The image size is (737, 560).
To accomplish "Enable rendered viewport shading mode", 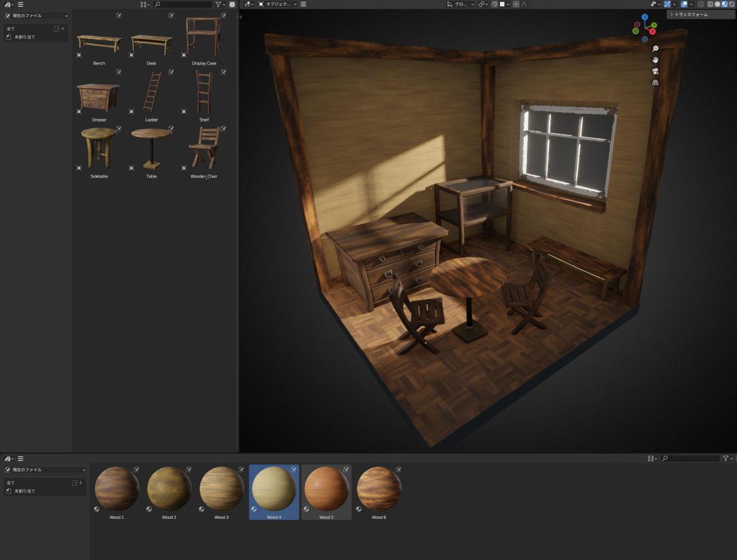I will coord(732,4).
